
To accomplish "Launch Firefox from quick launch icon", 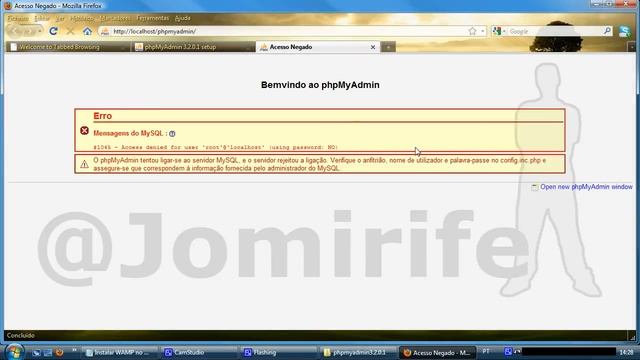I will click(x=59, y=353).
